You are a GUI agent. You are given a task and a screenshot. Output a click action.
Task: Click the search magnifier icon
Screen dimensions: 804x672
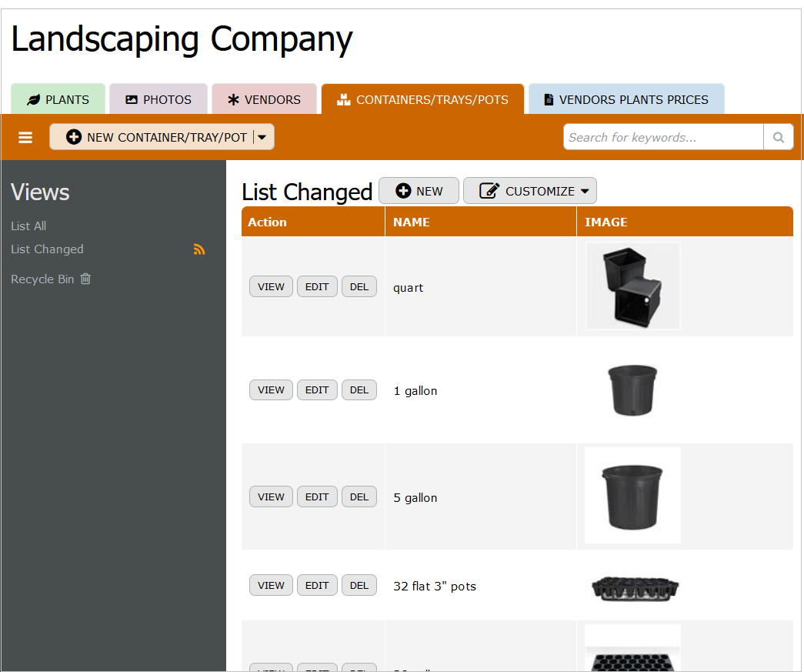click(778, 138)
